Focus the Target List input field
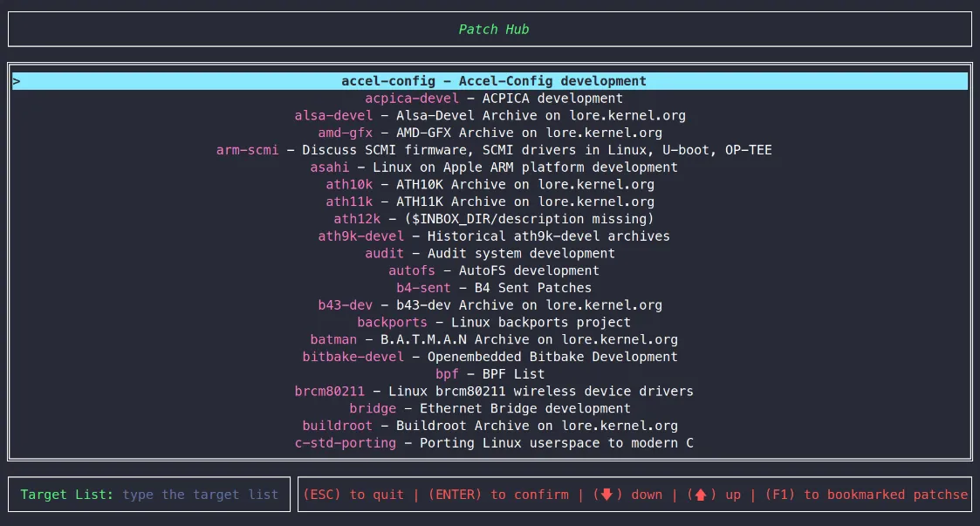The height and width of the screenshot is (526, 980). [x=149, y=495]
